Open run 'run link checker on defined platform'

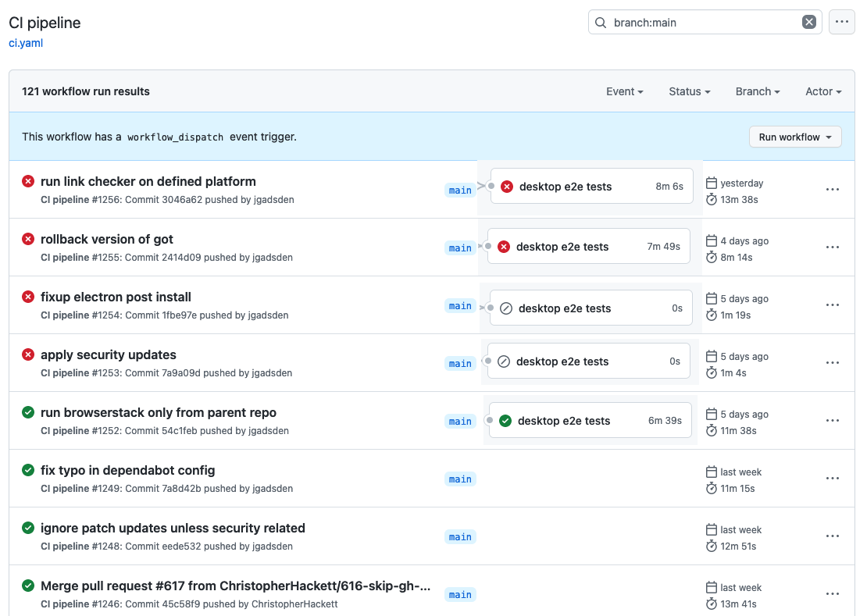pos(148,182)
